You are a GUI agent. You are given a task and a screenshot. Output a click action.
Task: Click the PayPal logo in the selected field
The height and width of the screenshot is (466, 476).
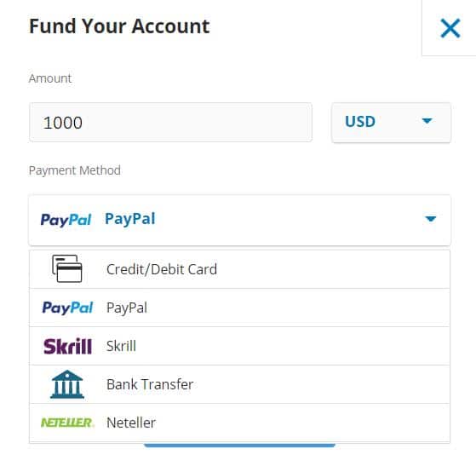coord(66,220)
